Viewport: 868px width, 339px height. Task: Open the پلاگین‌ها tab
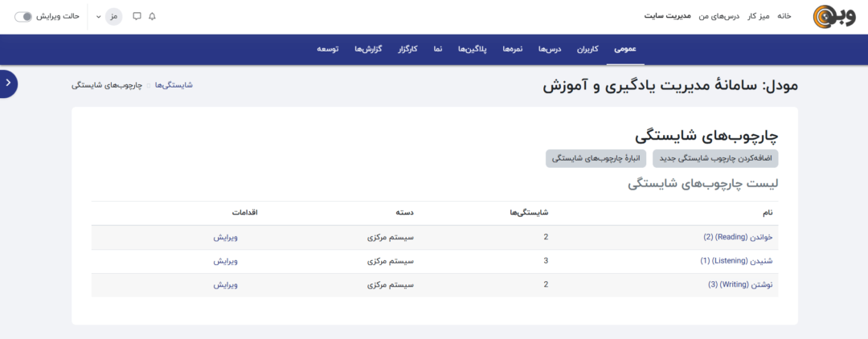tap(473, 49)
